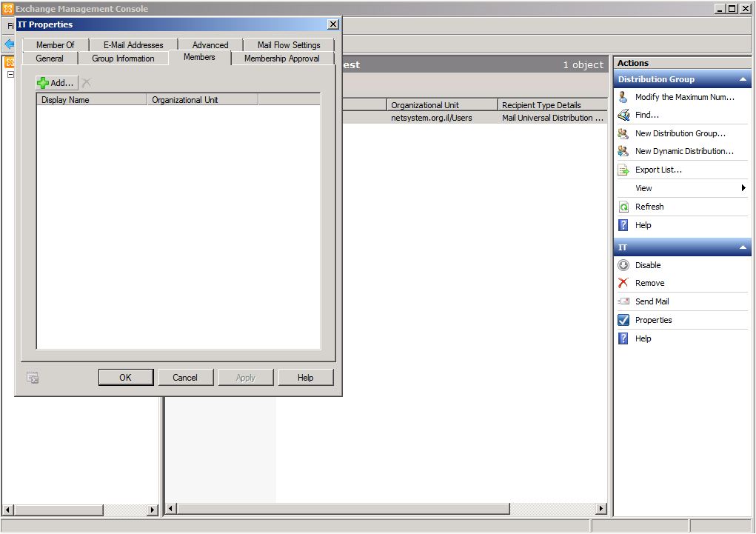Click the Apply button

(x=246, y=377)
